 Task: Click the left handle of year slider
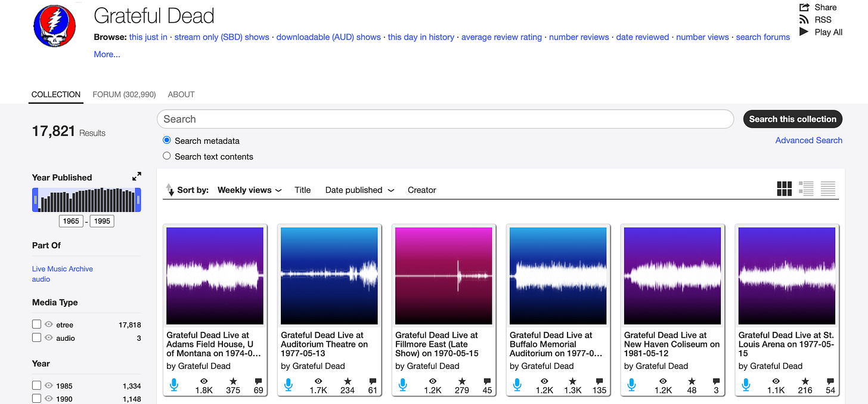click(35, 200)
